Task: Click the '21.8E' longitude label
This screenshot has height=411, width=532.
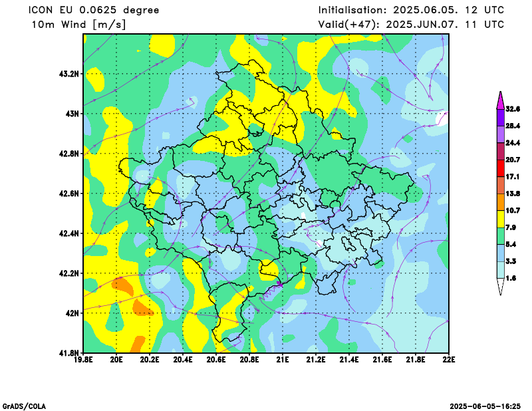Action: pos(416,360)
